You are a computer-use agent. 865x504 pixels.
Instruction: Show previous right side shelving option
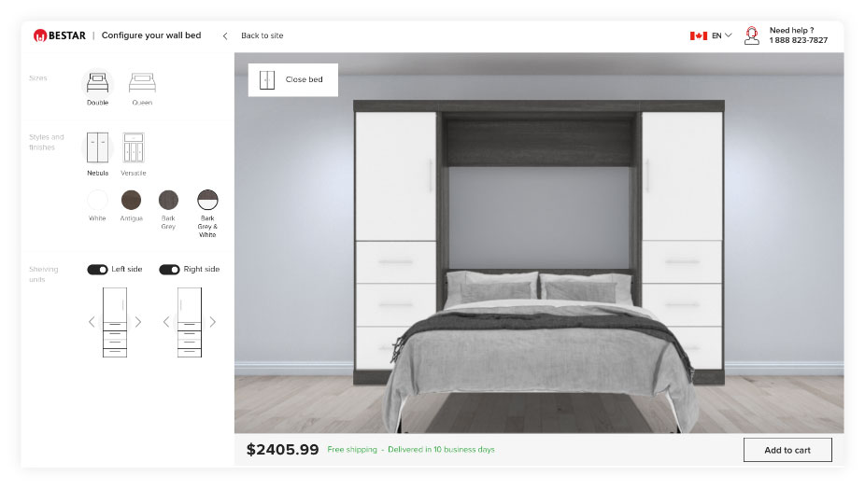click(166, 322)
